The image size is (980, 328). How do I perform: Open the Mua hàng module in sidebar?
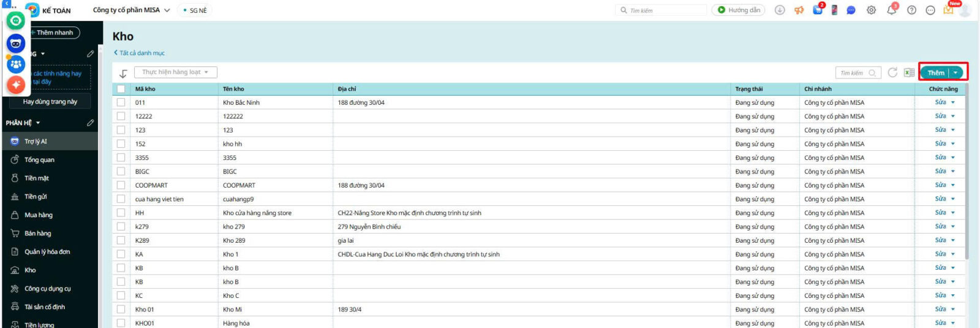(39, 215)
